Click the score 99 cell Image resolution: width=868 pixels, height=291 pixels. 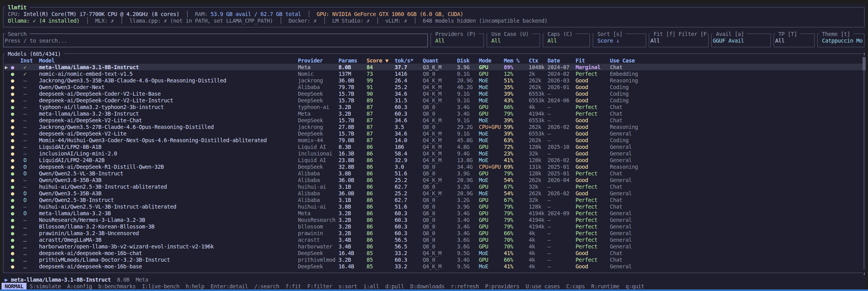pyautogui.click(x=370, y=80)
